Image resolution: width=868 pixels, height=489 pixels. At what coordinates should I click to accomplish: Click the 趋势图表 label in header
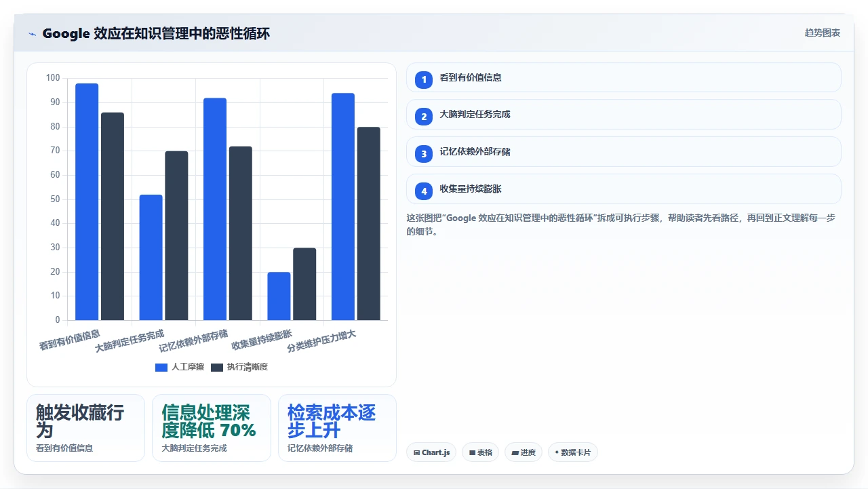[823, 33]
